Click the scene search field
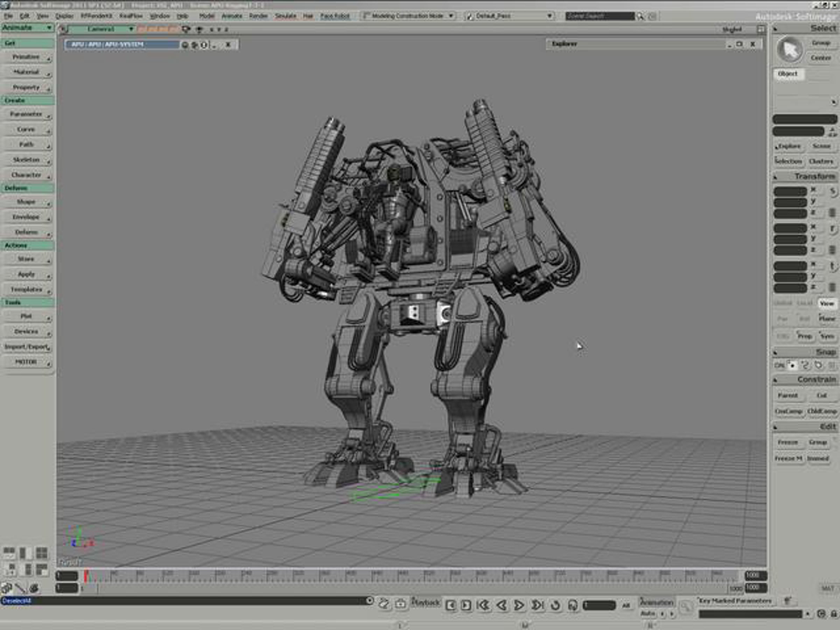840x630 pixels. click(600, 16)
